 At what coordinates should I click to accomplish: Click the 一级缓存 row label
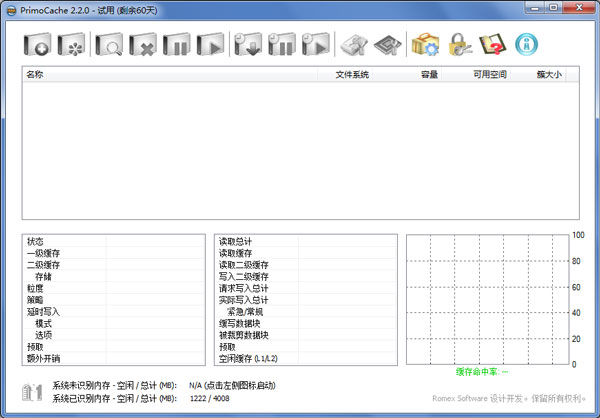(x=43, y=253)
